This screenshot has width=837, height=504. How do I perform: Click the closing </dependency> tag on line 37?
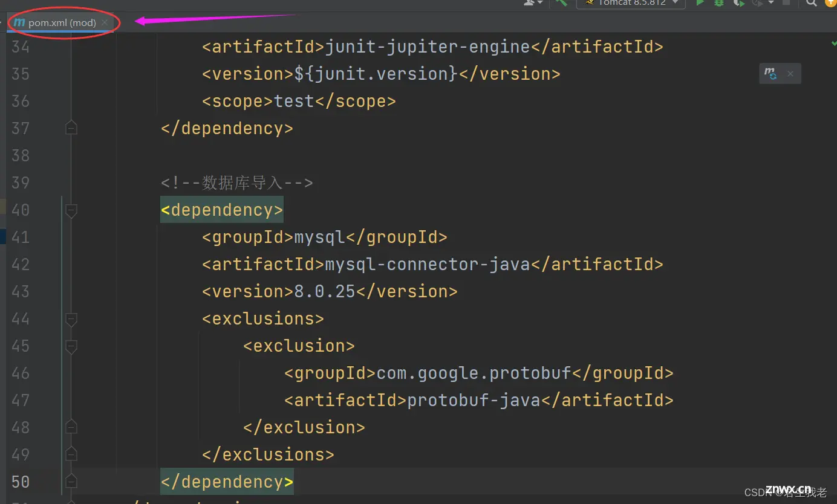[227, 128]
